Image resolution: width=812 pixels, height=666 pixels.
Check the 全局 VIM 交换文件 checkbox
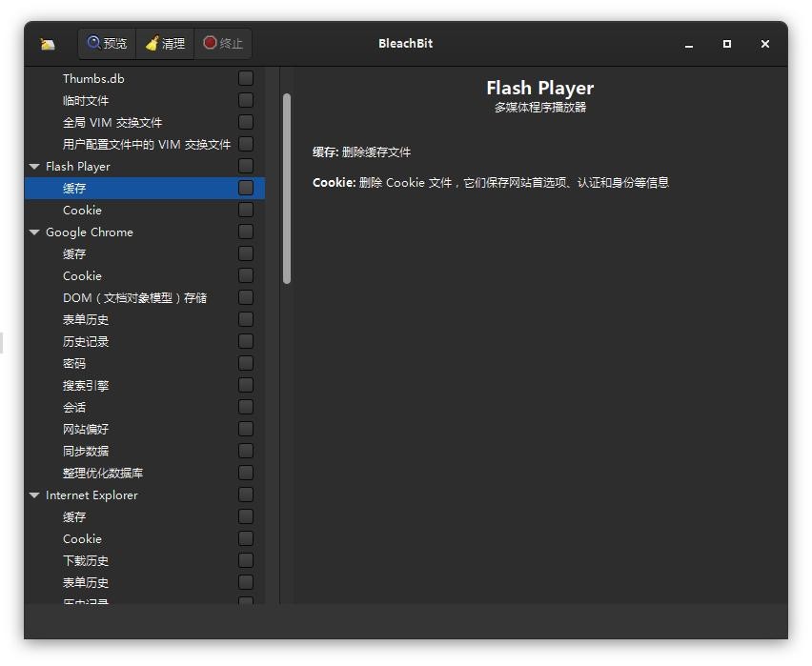pyautogui.click(x=246, y=123)
